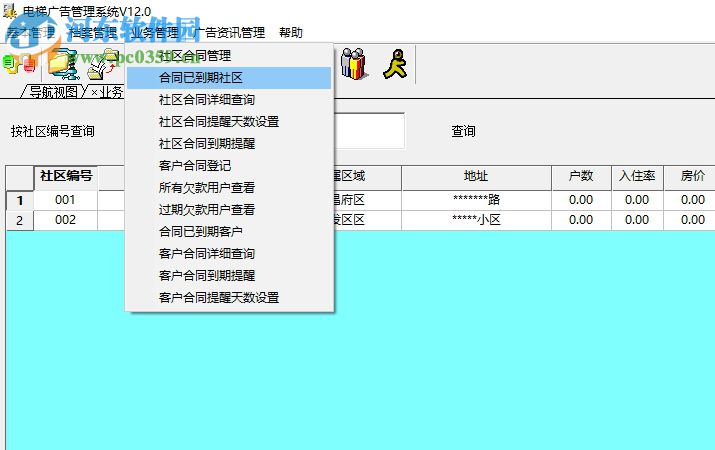Click the green and red chat bubbles toolbar icon
The height and width of the screenshot is (450, 715).
(x=19, y=64)
